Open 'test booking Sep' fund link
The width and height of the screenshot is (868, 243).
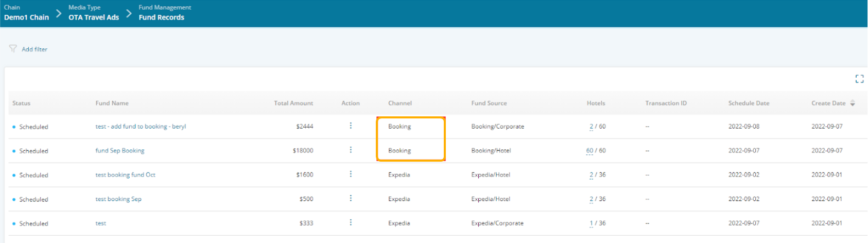118,199
